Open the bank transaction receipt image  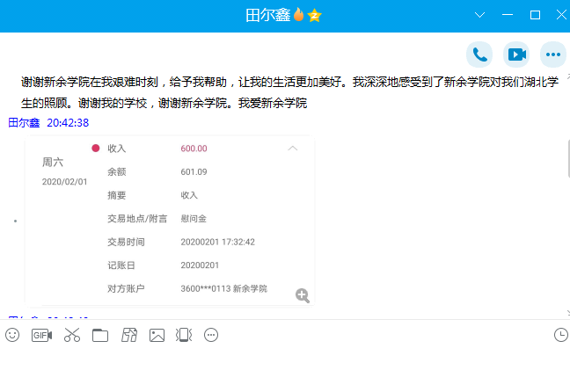170,221
